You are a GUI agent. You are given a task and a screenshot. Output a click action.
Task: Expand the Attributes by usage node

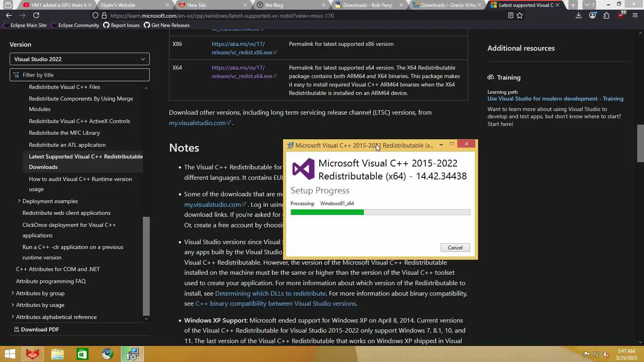12,305
